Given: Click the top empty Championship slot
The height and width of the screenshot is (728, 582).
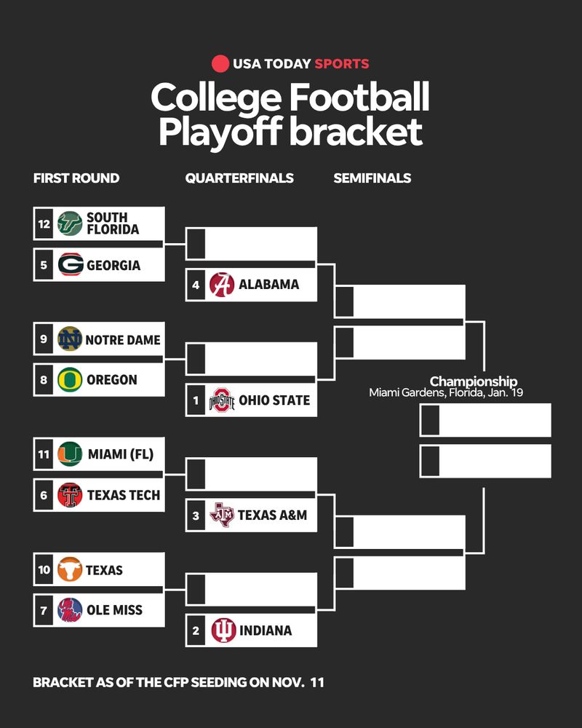Looking at the screenshot, I should pyautogui.click(x=485, y=420).
